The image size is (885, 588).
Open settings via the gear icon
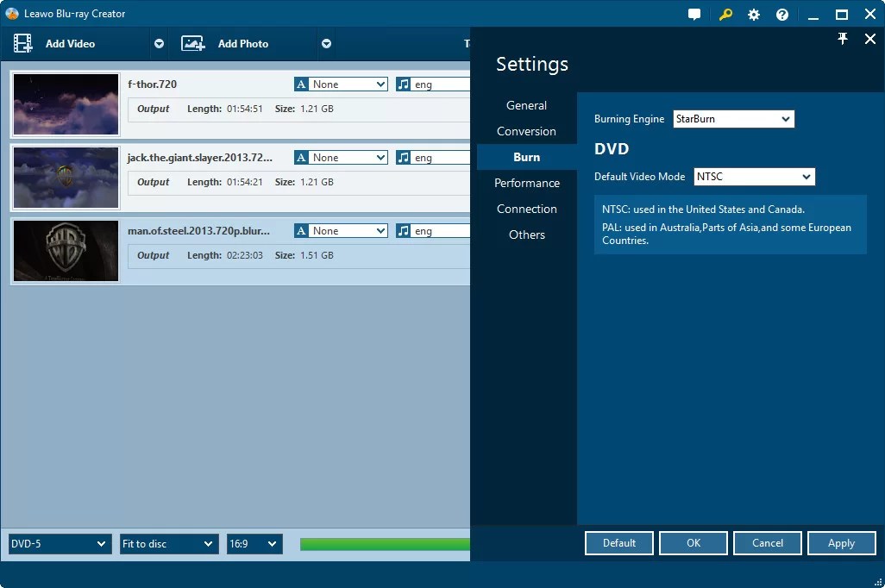[753, 14]
